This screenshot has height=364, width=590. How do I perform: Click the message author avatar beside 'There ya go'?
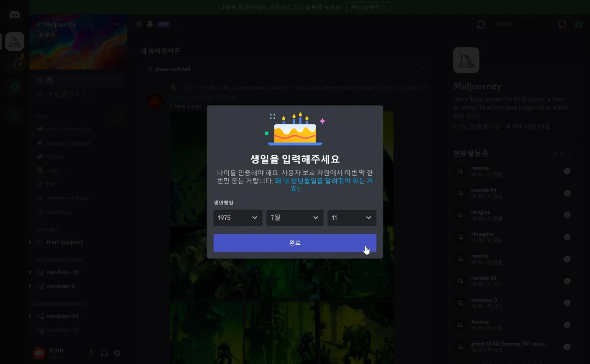(x=155, y=102)
